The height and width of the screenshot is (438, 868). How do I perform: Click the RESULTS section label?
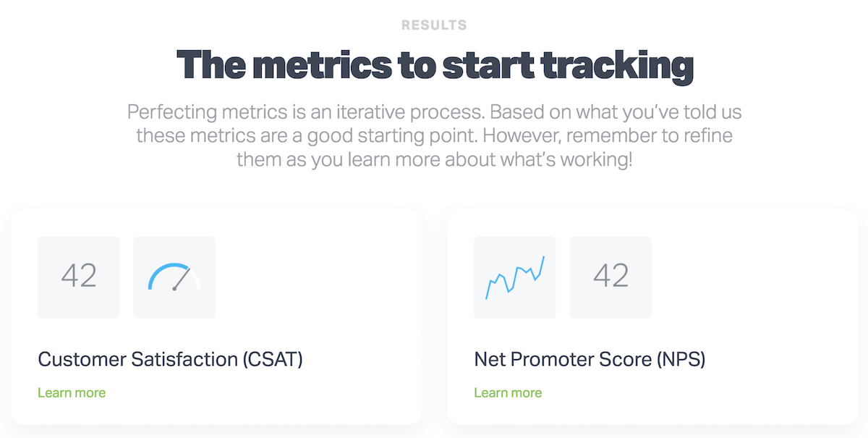click(434, 25)
